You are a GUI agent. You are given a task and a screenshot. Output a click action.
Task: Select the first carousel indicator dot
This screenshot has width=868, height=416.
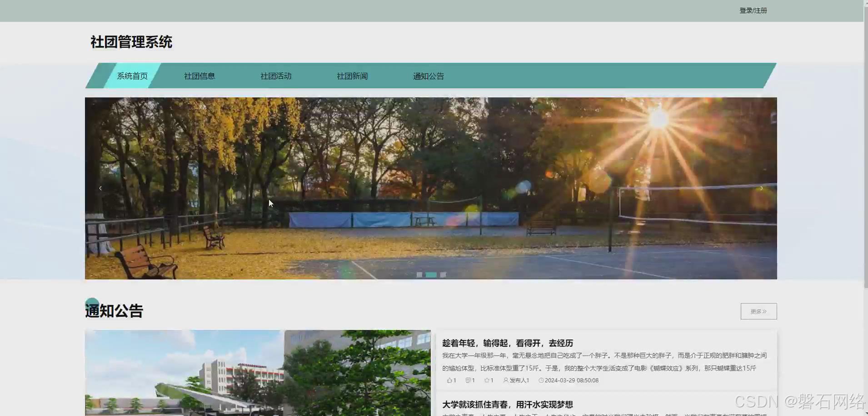tap(419, 274)
